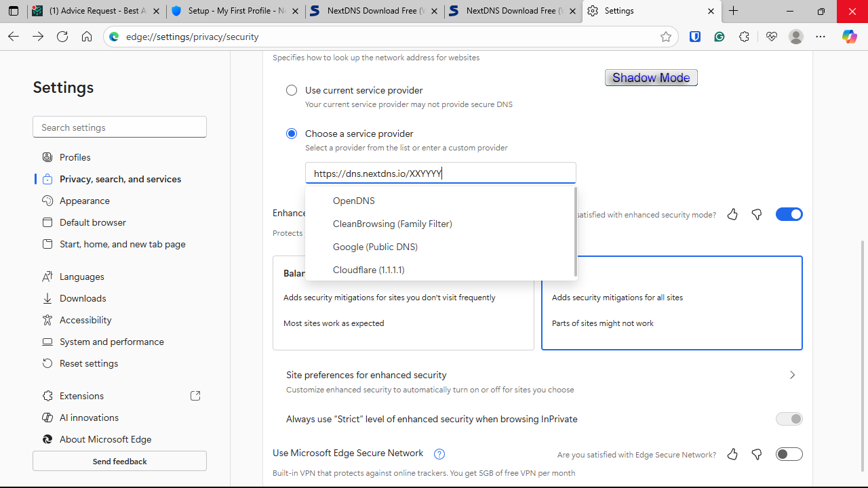Refresh the current page

click(62, 37)
